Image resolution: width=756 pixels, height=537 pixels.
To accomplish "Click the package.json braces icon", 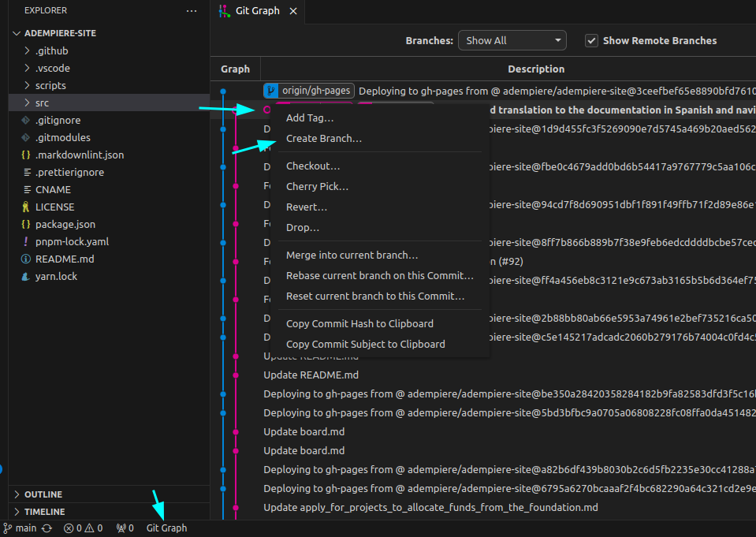I will point(26,225).
